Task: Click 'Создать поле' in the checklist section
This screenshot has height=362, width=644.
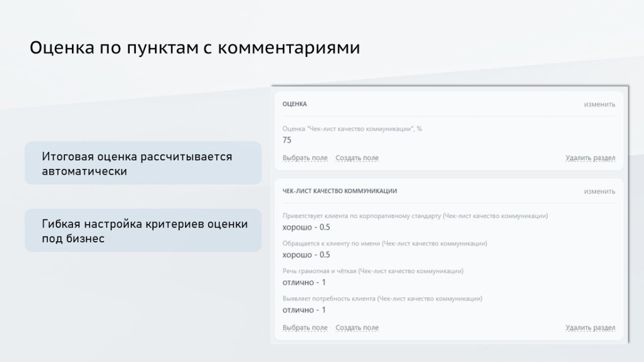Action: tap(357, 327)
